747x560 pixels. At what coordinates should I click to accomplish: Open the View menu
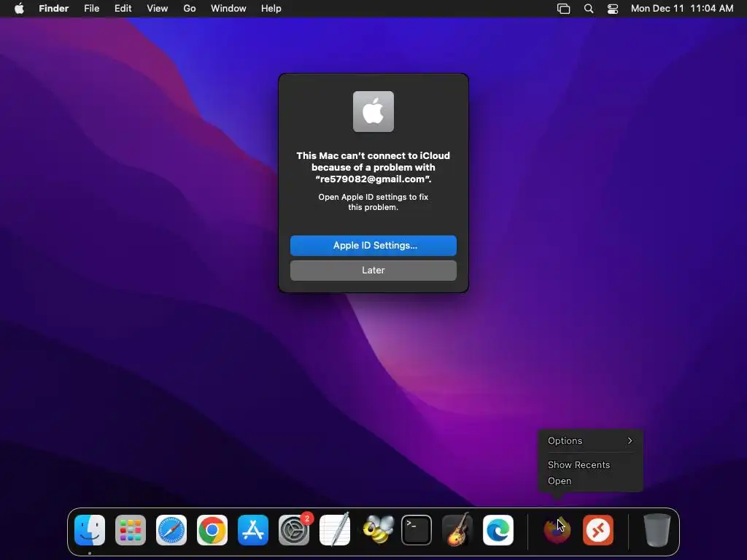click(x=158, y=9)
